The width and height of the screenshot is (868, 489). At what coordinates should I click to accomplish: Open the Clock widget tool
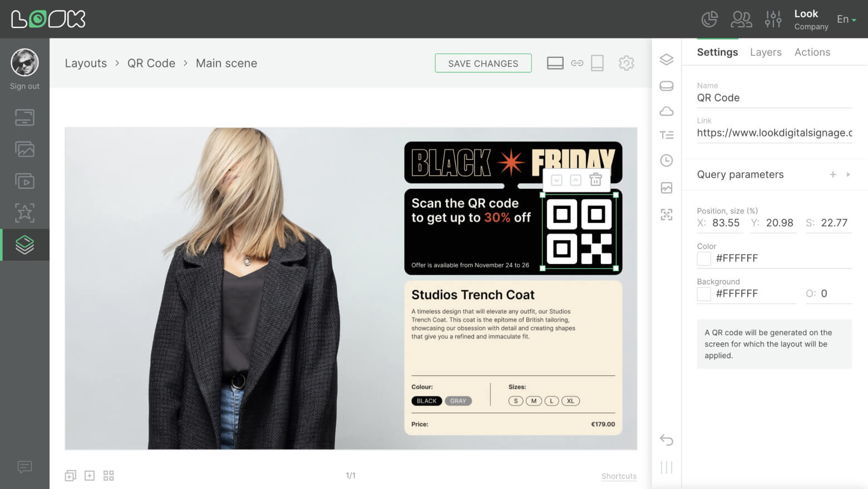pyautogui.click(x=666, y=161)
